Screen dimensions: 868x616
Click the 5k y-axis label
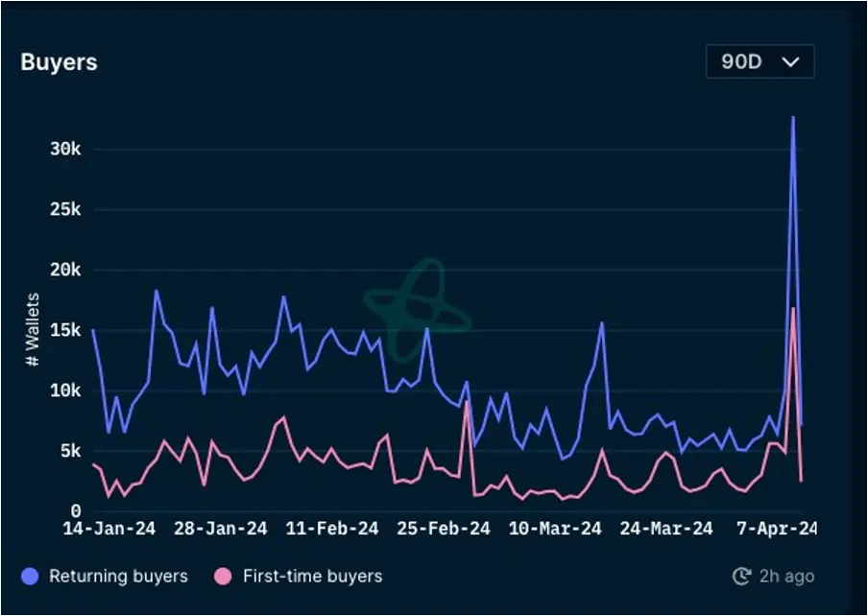pyautogui.click(x=71, y=451)
